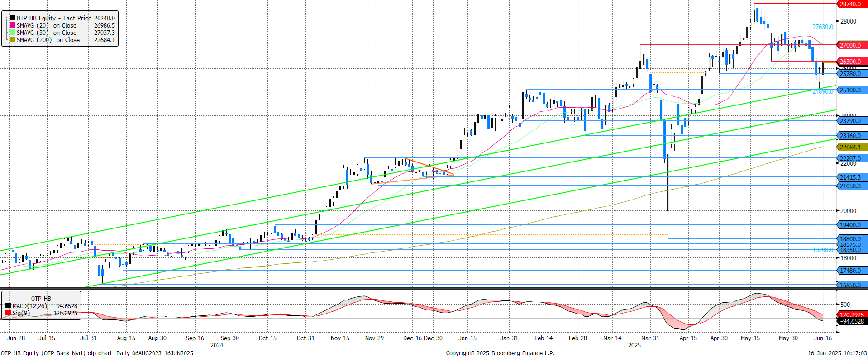Click the Jun 28 date label
The image size is (868, 357).
coord(16,338)
